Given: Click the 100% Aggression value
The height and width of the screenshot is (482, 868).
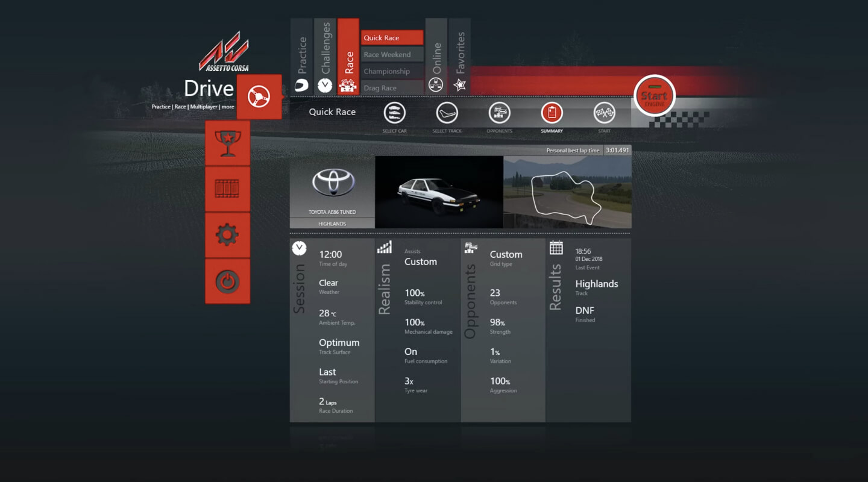Looking at the screenshot, I should coord(500,381).
